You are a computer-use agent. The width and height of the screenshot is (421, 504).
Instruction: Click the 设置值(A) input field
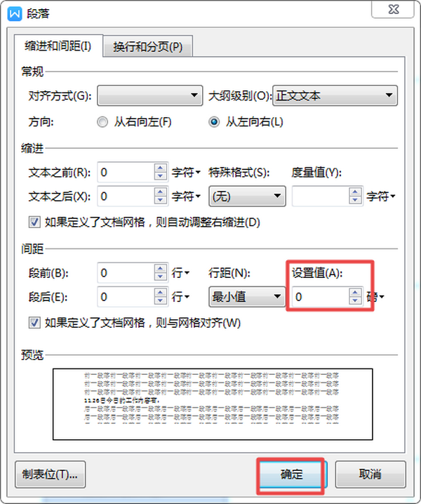321,297
